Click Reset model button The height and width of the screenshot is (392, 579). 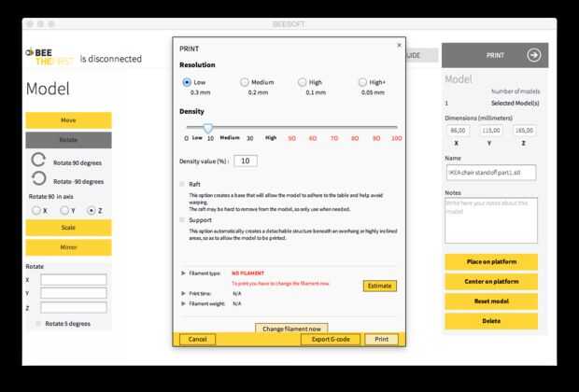pyautogui.click(x=491, y=301)
